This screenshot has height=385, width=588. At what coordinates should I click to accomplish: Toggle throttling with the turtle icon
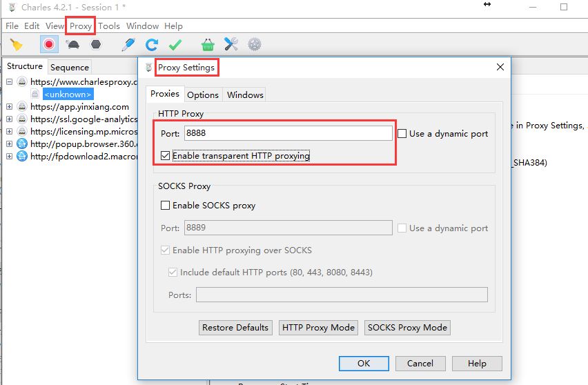coord(72,45)
